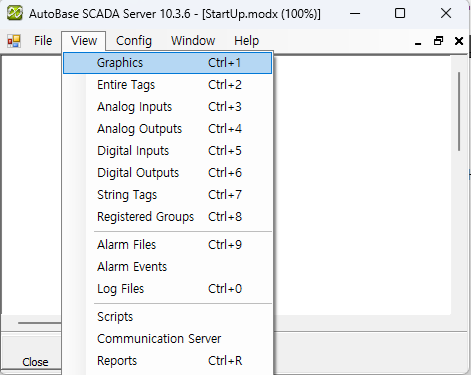Open String Tags view
The height and width of the screenshot is (375, 471).
[x=168, y=195]
